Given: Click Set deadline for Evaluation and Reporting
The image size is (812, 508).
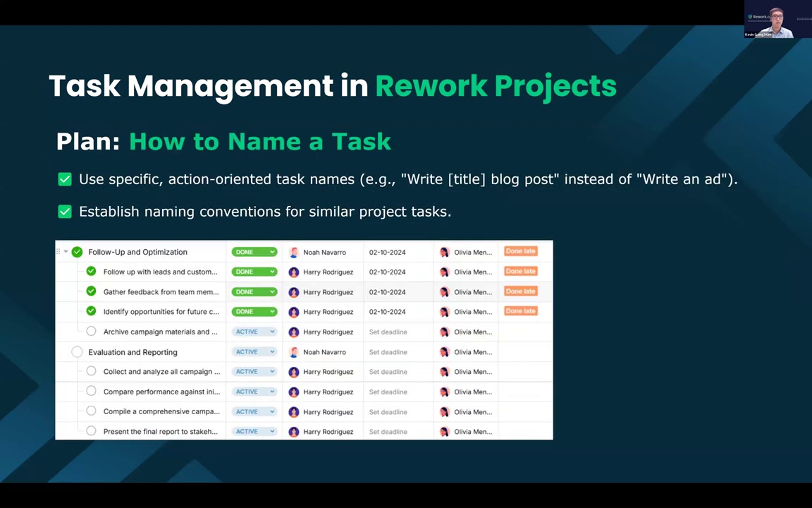Looking at the screenshot, I should pos(388,352).
